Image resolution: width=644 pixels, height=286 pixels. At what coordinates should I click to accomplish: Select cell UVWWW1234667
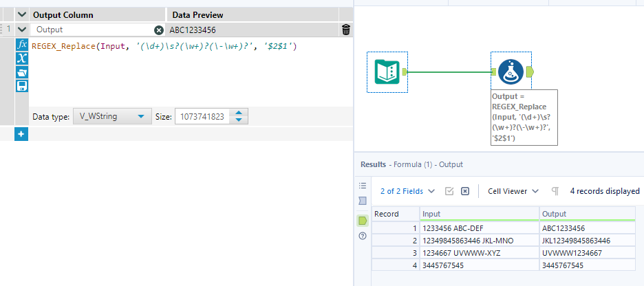tap(588, 253)
